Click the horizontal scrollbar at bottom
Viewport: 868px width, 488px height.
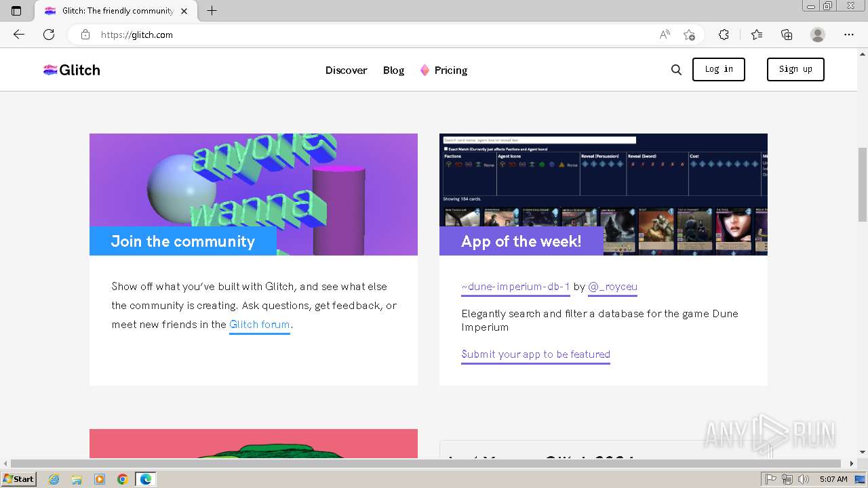click(427, 464)
